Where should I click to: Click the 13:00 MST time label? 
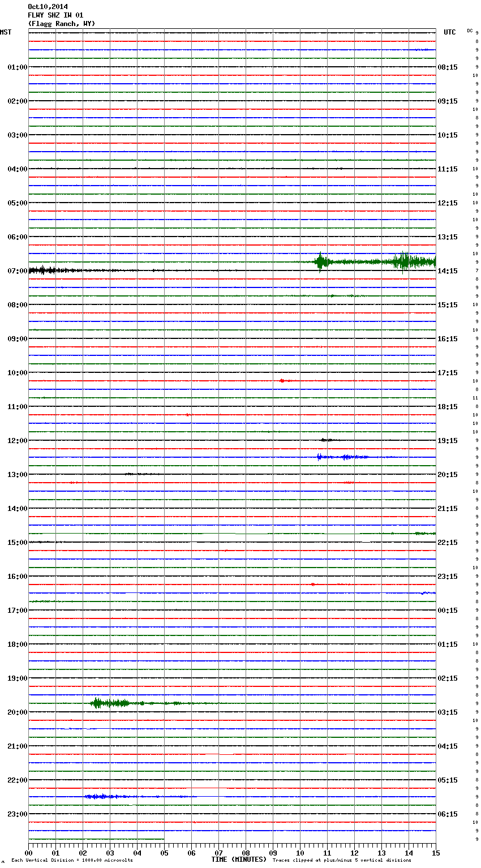18,475
